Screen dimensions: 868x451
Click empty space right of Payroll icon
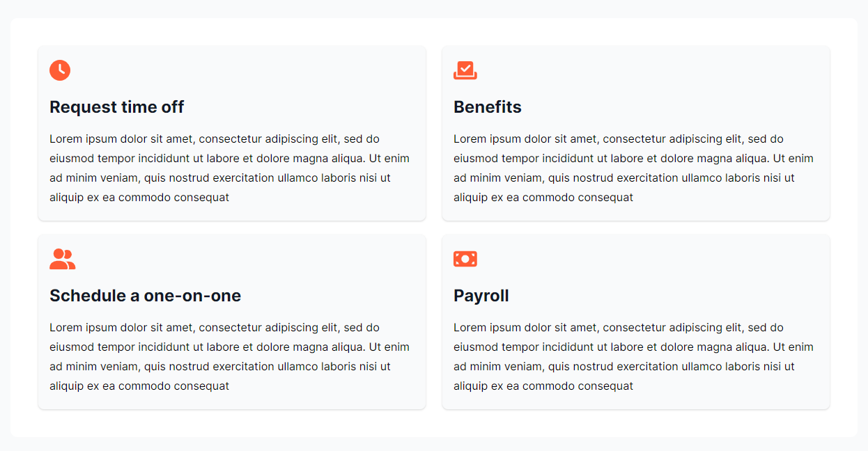[x=648, y=259]
